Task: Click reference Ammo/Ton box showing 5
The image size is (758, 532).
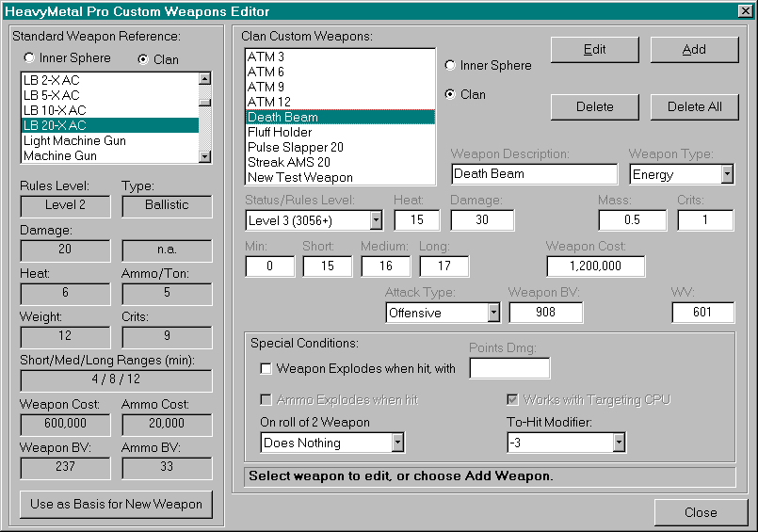Action: tap(167, 293)
